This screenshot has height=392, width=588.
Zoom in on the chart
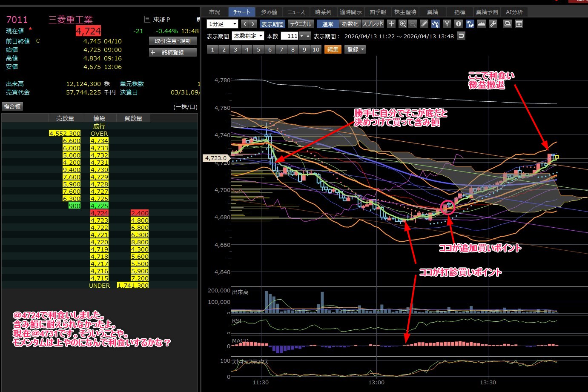pos(403,24)
